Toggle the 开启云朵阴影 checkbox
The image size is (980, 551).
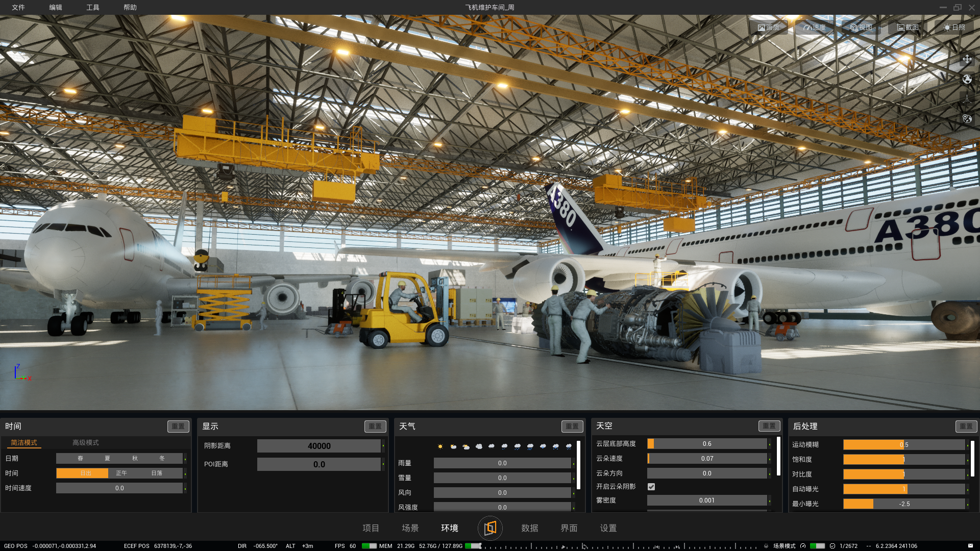(x=651, y=487)
